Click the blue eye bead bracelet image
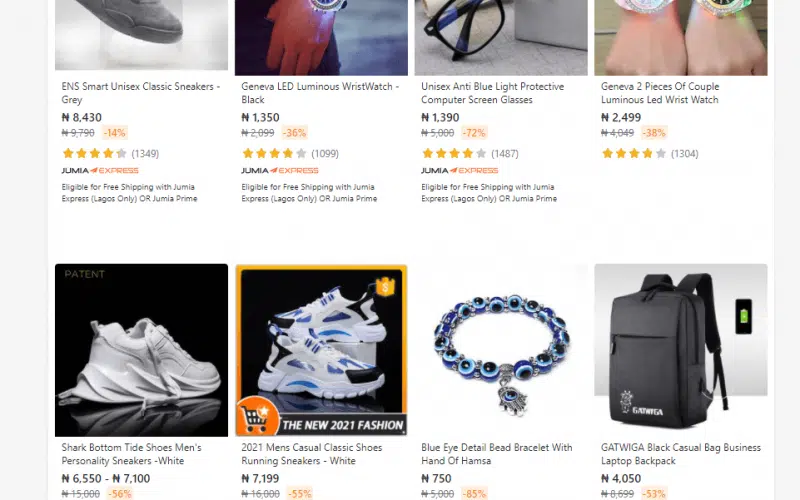 pos(501,350)
